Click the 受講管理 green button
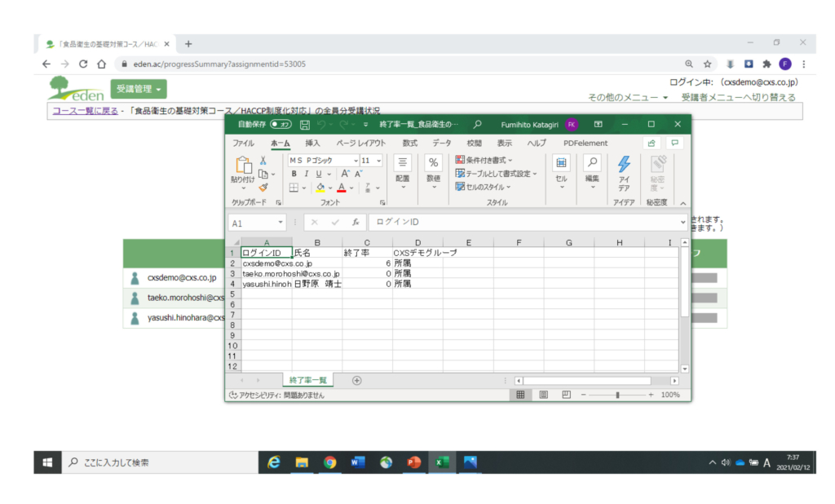The image size is (835, 504). [x=139, y=88]
